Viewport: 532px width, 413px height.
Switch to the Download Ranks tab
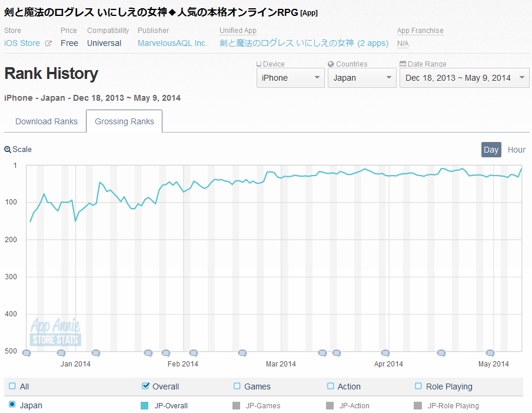click(46, 121)
